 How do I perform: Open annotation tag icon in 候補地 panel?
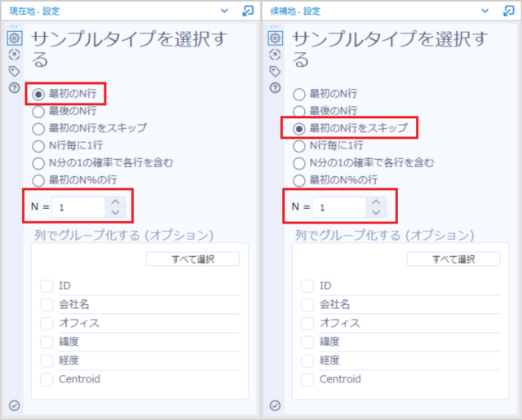275,71
